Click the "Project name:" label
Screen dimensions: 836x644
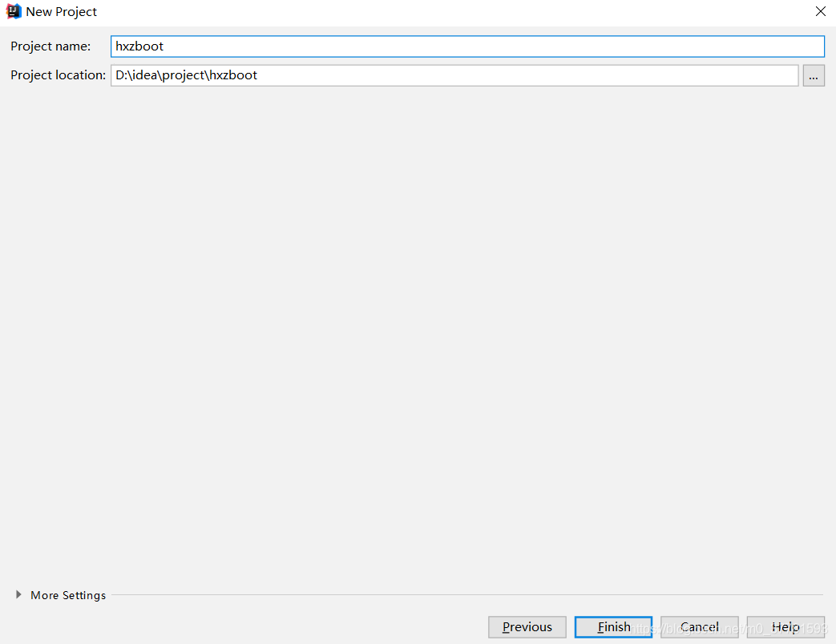pyautogui.click(x=50, y=46)
